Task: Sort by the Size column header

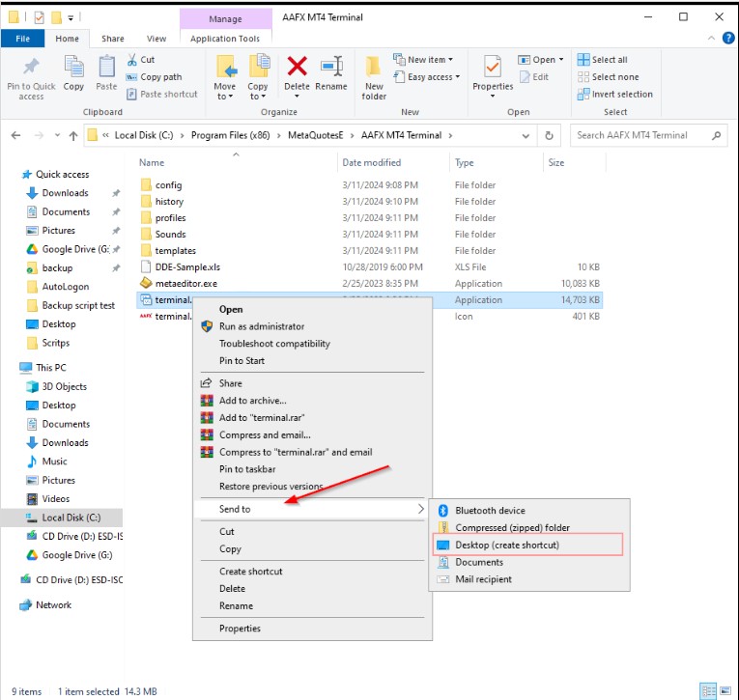Action: [x=556, y=163]
